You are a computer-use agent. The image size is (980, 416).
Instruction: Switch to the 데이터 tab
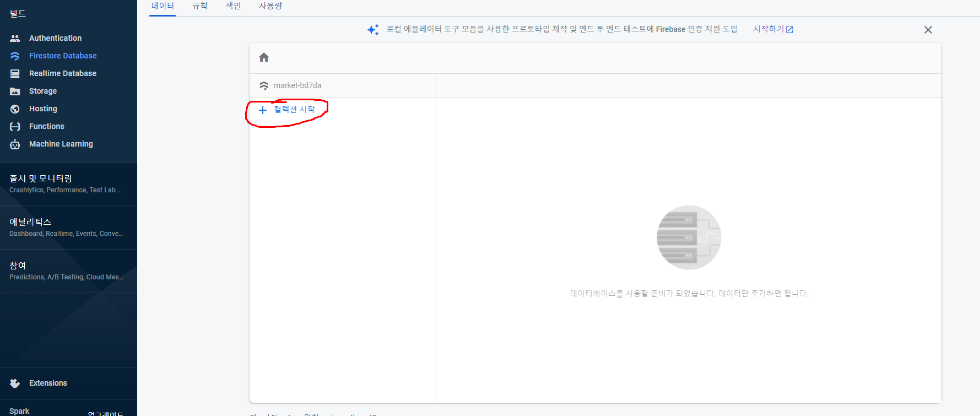[163, 6]
